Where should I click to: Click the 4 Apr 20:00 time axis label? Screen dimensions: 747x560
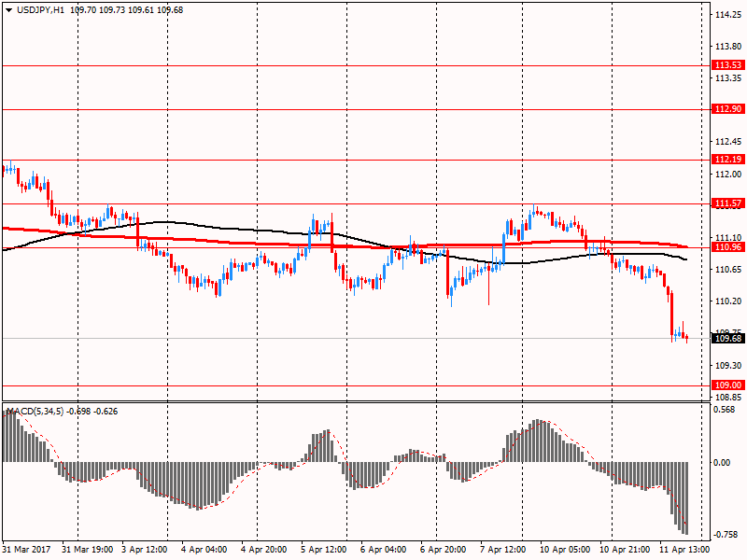click(264, 549)
